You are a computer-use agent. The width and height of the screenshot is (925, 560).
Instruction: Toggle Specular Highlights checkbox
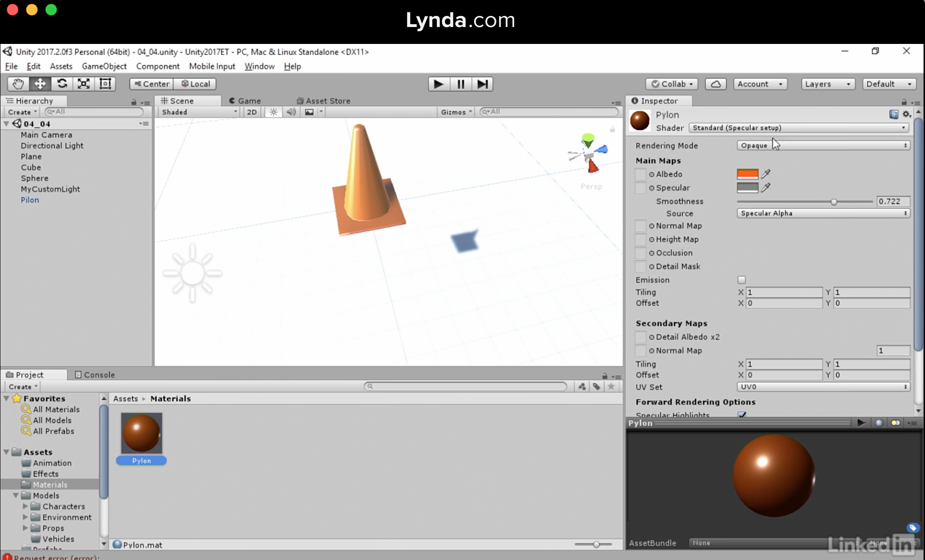click(x=742, y=415)
